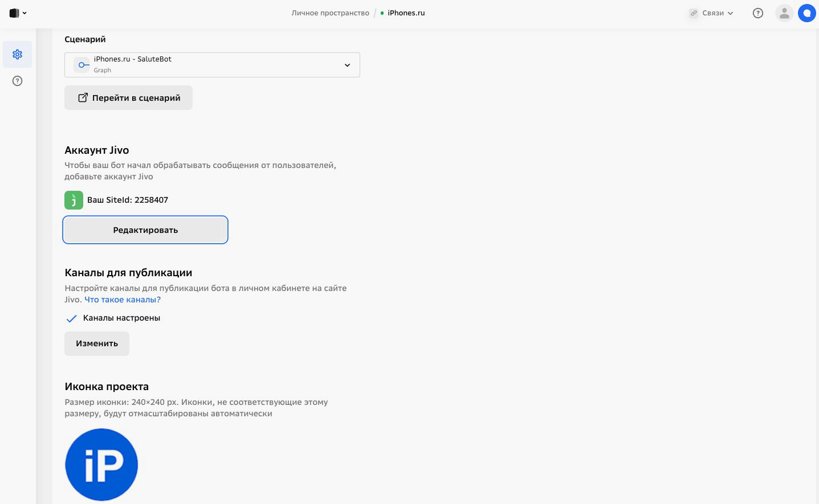This screenshot has width=819, height=504.
Task: Go to Личное пространство breadcrumb
Action: (331, 13)
